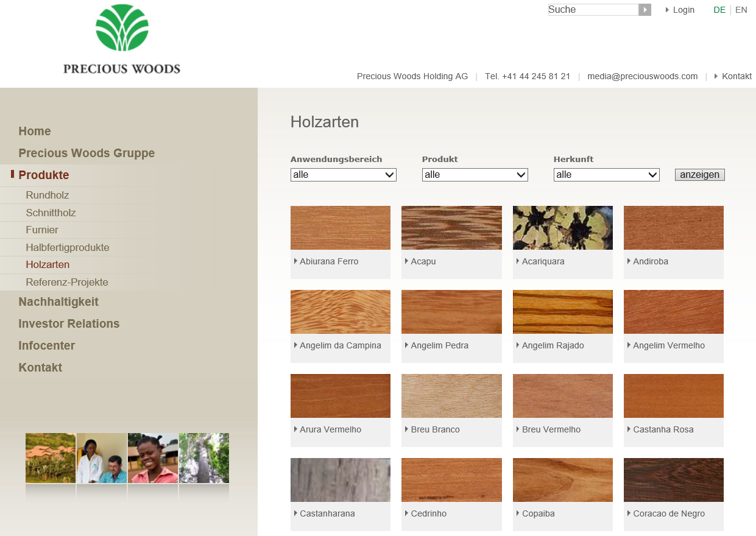756x536 pixels.
Task: Click the Cedrinho text link
Action: [x=429, y=513]
